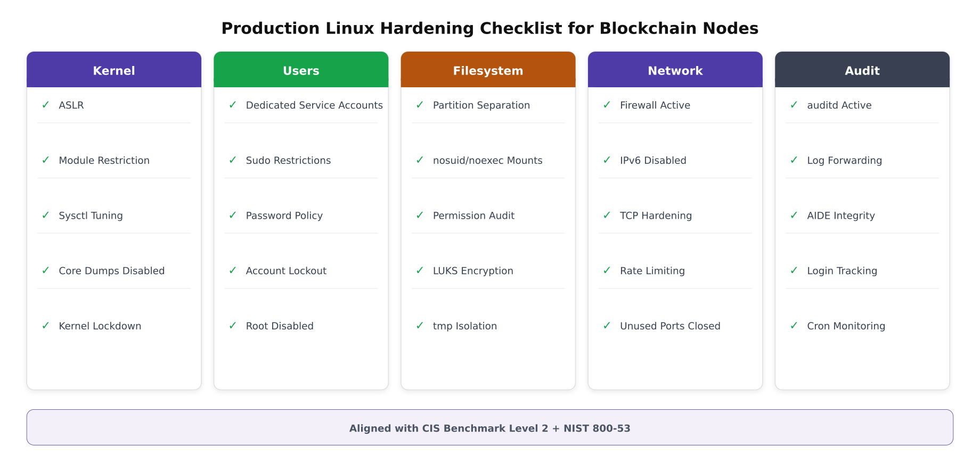980x463 pixels.
Task: Click the checkmark beside Login Tracking
Action: click(794, 270)
